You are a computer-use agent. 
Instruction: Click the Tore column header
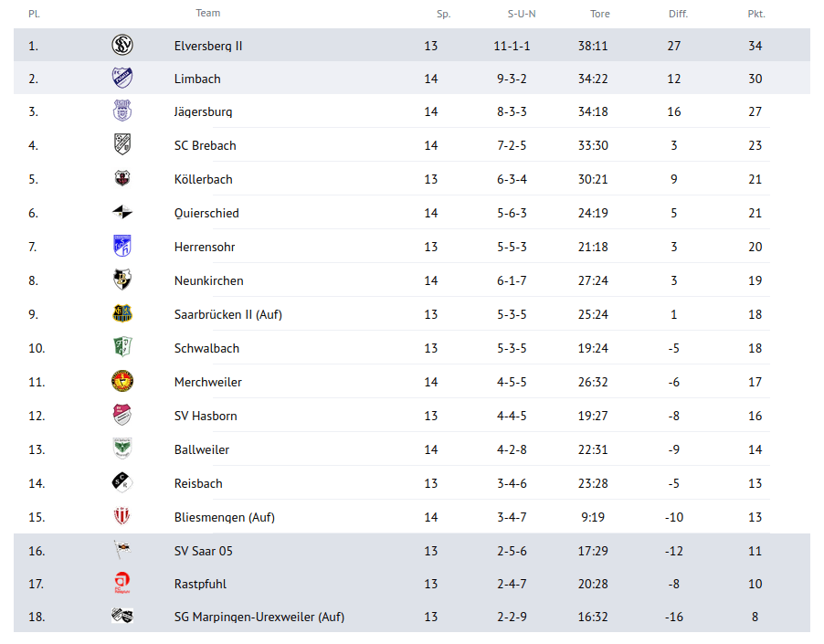pos(599,14)
